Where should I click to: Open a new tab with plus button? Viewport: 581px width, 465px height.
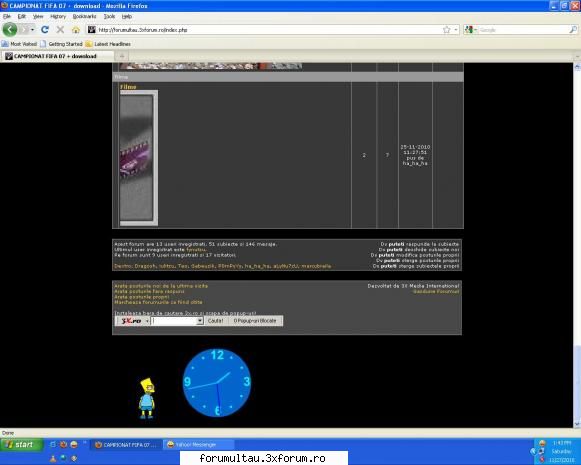(122, 56)
